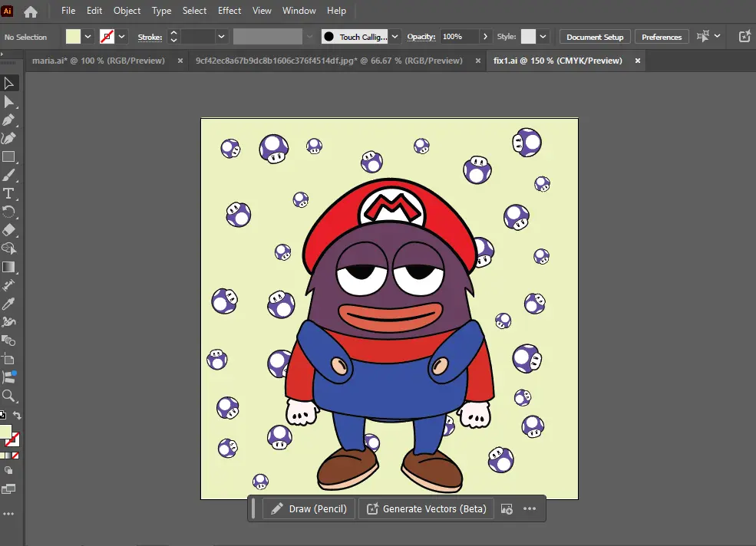Click the fill color swatch in toolbar
This screenshot has width=756, height=546.
(5, 432)
